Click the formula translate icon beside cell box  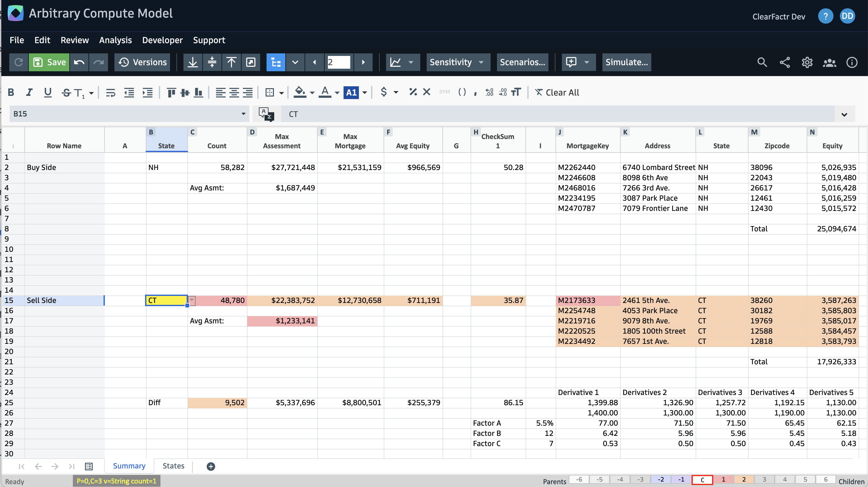tap(266, 114)
